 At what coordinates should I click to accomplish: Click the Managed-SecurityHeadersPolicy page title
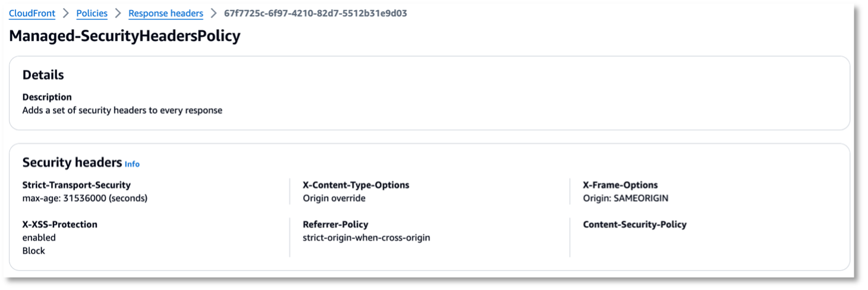pos(125,36)
